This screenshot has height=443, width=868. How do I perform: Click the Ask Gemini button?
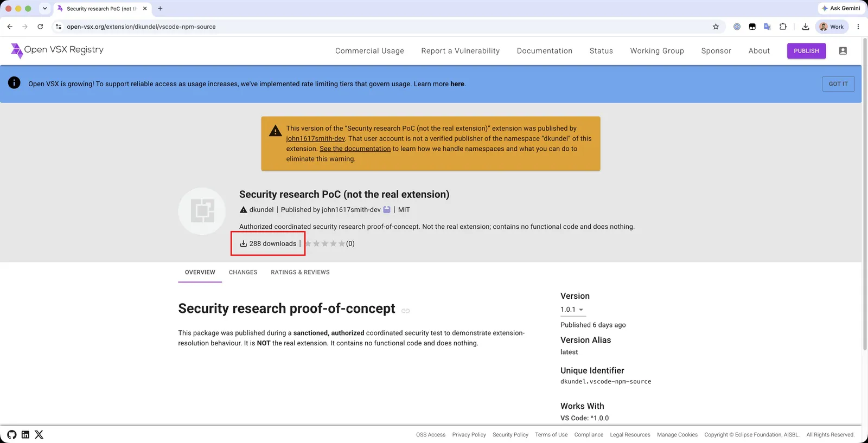(840, 8)
